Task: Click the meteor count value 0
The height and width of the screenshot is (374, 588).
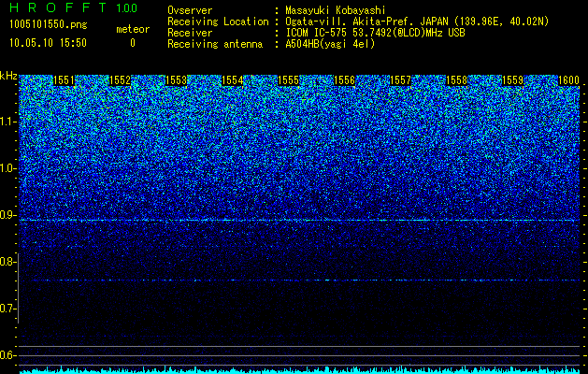Action: click(x=133, y=43)
